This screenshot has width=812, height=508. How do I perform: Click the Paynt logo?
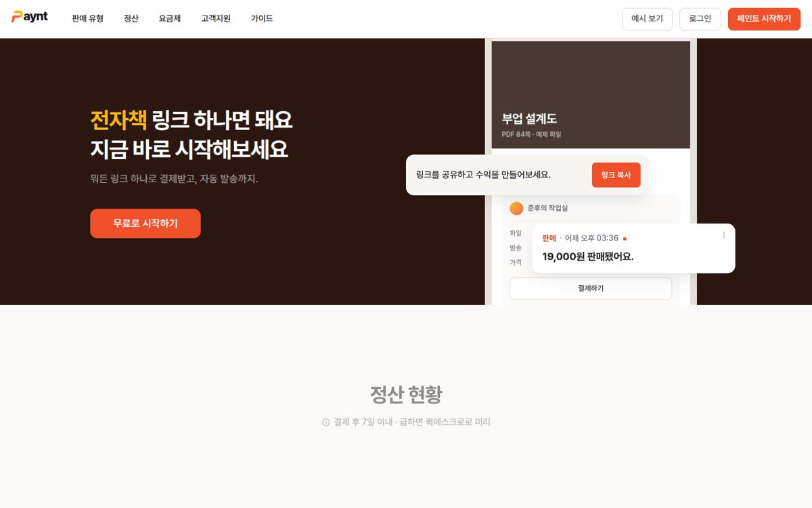(30, 17)
